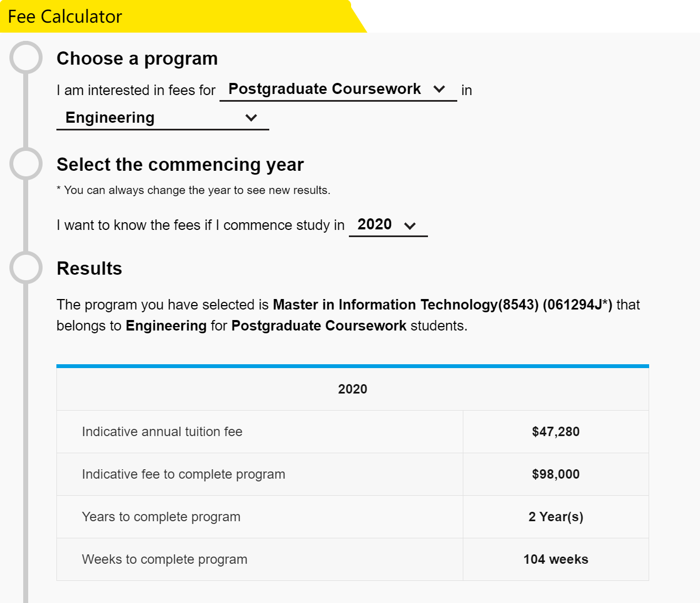Click the Choose a program heading

[137, 59]
